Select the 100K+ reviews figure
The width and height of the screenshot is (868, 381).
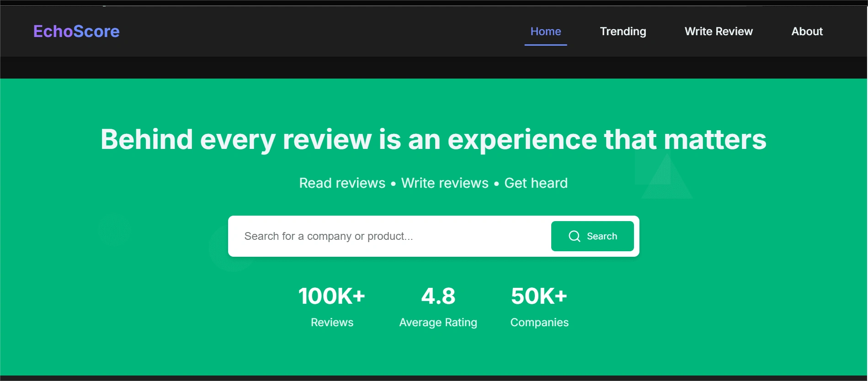coord(332,296)
